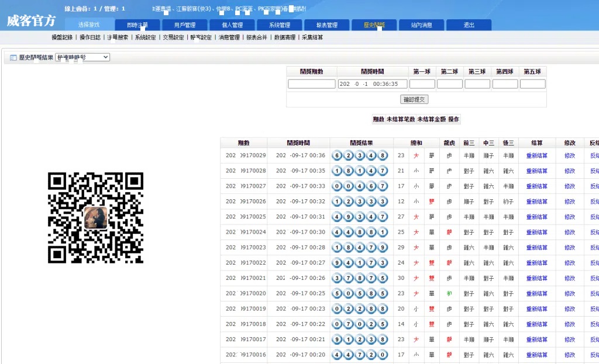The width and height of the screenshot is (599, 364).
Task: Click 修改 for period ending 0025
Action: (x=570, y=217)
